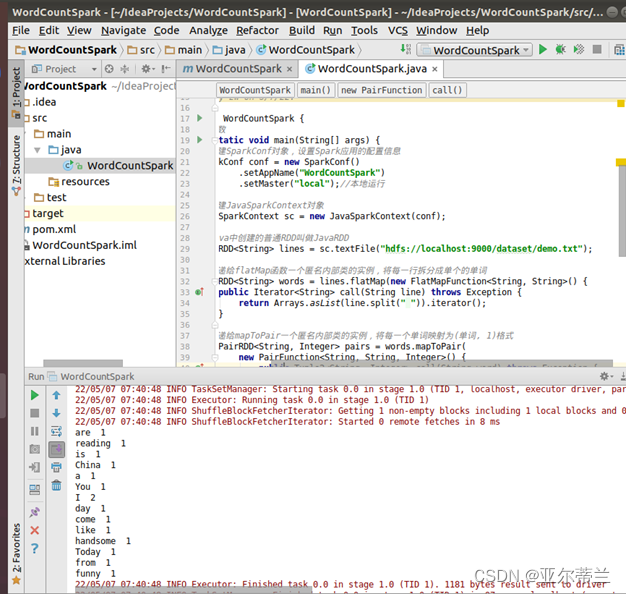Run WordCountSpark with green toolbar play button

pos(543,50)
